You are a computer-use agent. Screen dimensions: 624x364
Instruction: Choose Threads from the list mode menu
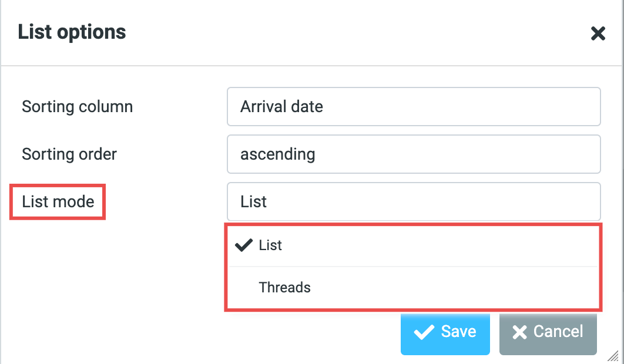285,288
